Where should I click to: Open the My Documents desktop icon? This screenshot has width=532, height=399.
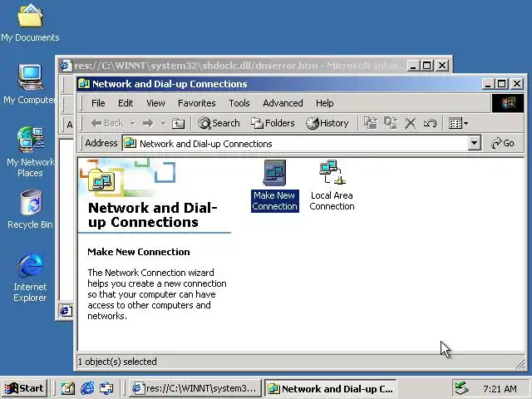coord(30,22)
